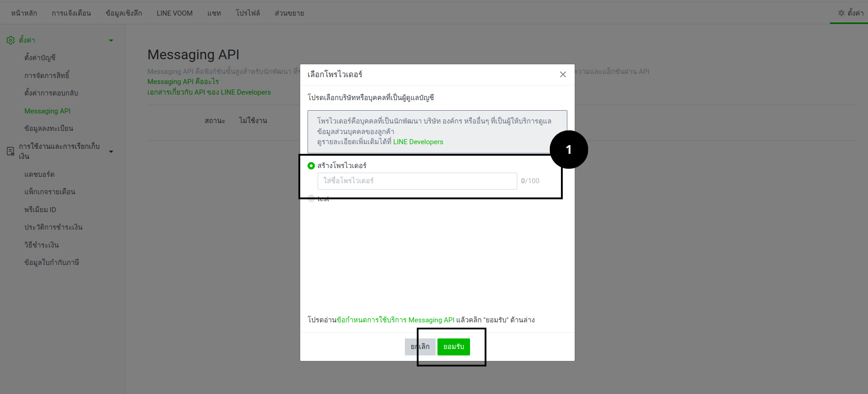
Task: Collapse the การใช้งานและการเรียกเก็บเงิน section arrow
Action: [111, 152]
